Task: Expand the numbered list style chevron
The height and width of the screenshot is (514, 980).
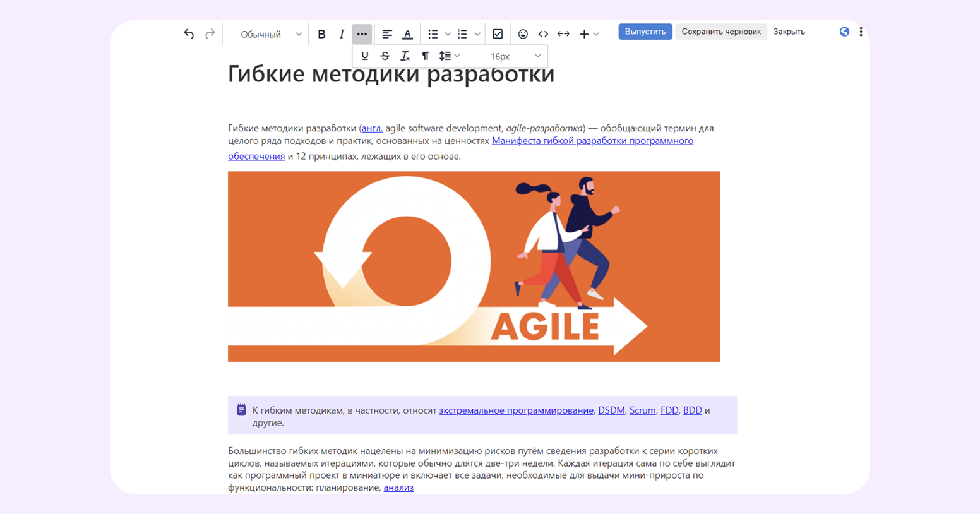Action: pos(478,33)
